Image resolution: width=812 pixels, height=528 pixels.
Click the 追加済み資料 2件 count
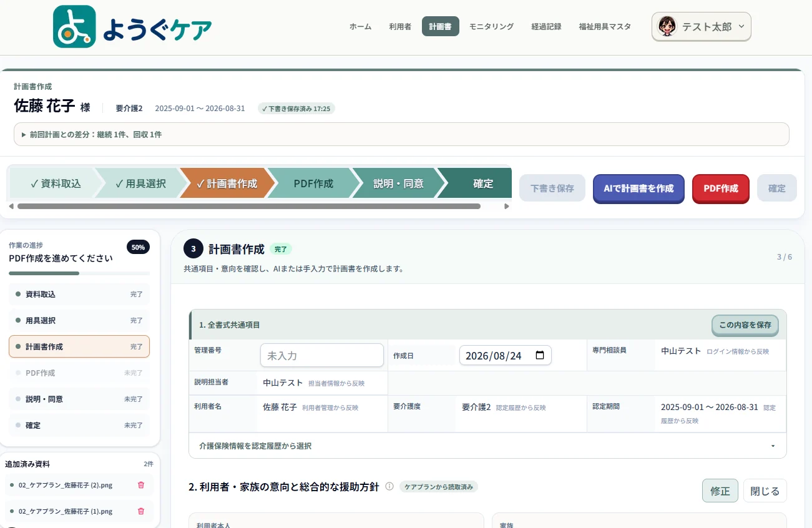click(x=148, y=464)
